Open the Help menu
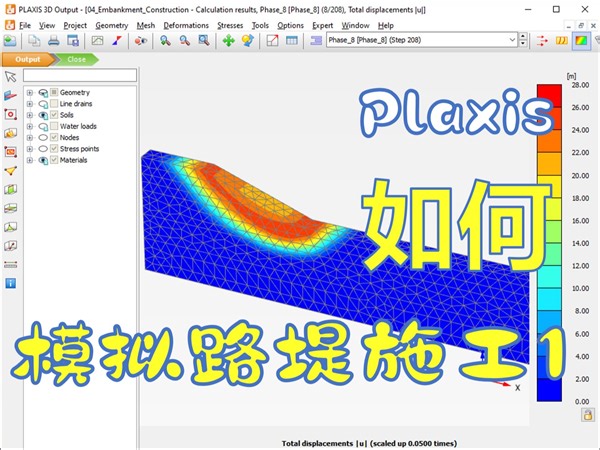 tap(386, 25)
